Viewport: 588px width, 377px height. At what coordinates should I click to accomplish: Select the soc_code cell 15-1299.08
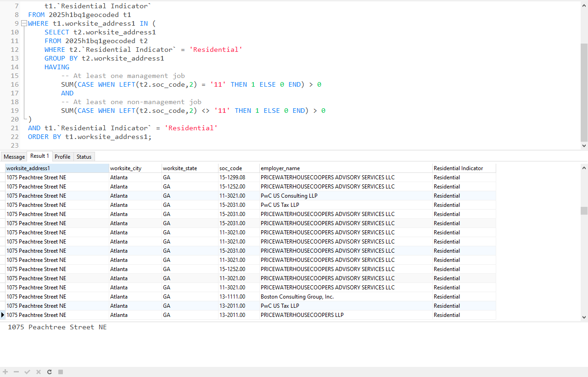pyautogui.click(x=239, y=177)
